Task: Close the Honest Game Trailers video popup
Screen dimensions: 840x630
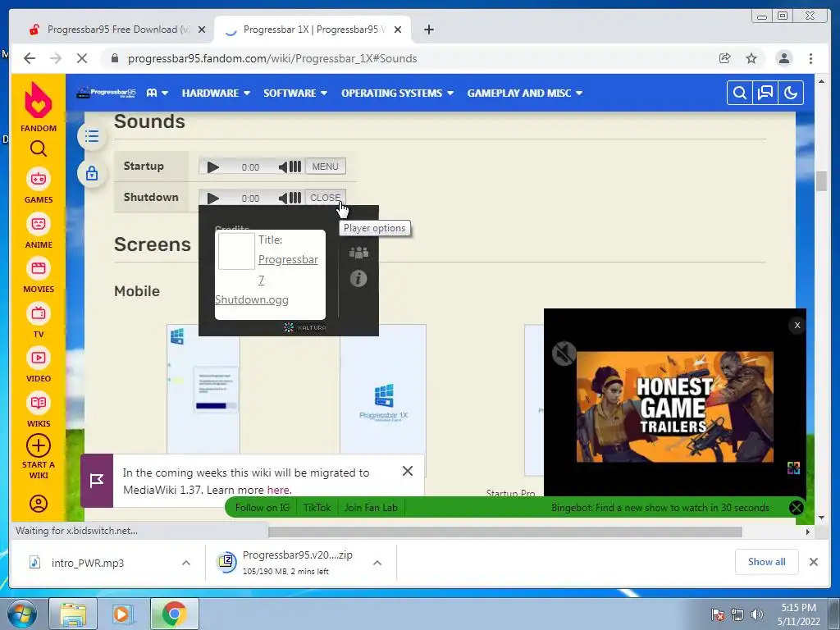Action: (x=797, y=325)
